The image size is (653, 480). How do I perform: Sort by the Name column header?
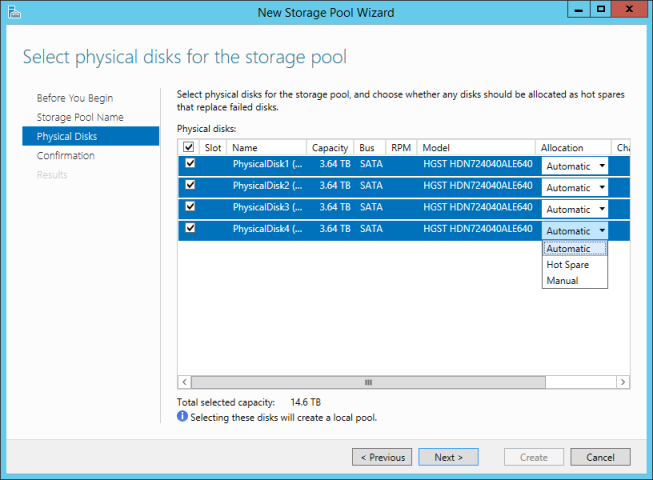267,148
